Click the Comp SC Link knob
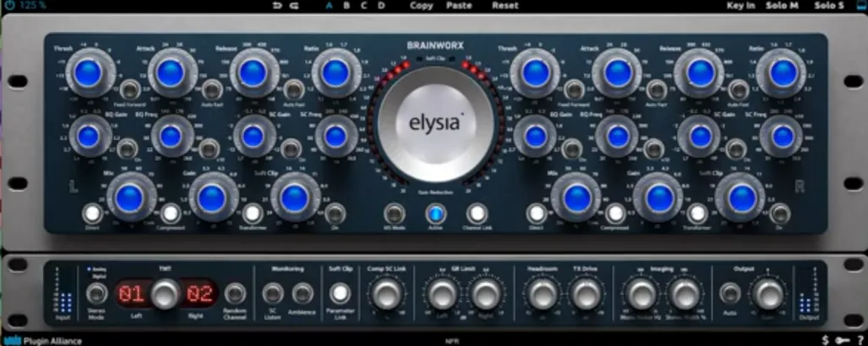Image resolution: width=868 pixels, height=346 pixels. pyautogui.click(x=387, y=293)
